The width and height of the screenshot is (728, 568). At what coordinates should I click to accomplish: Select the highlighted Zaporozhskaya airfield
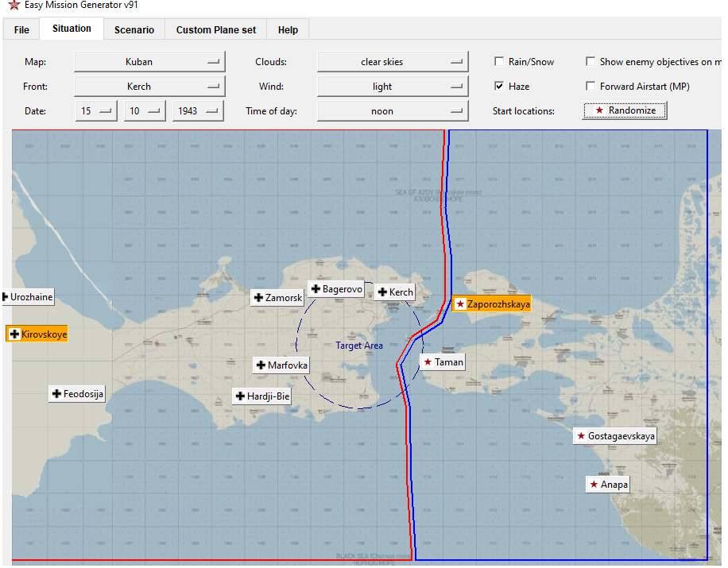491,304
